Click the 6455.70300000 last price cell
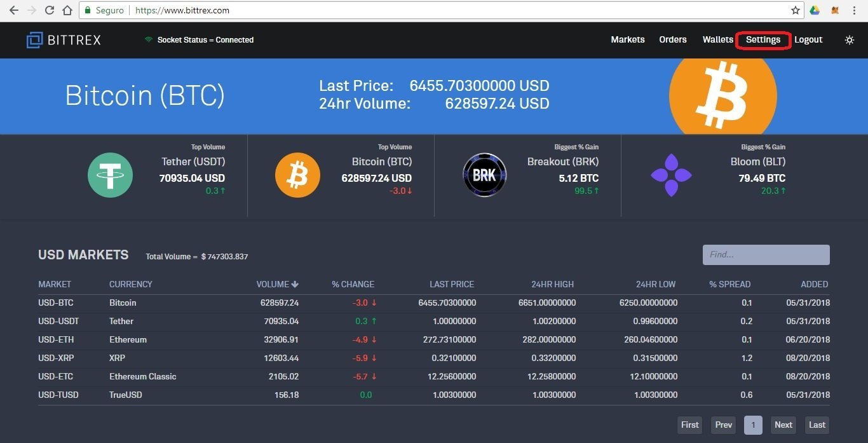This screenshot has width=868, height=443. point(447,303)
